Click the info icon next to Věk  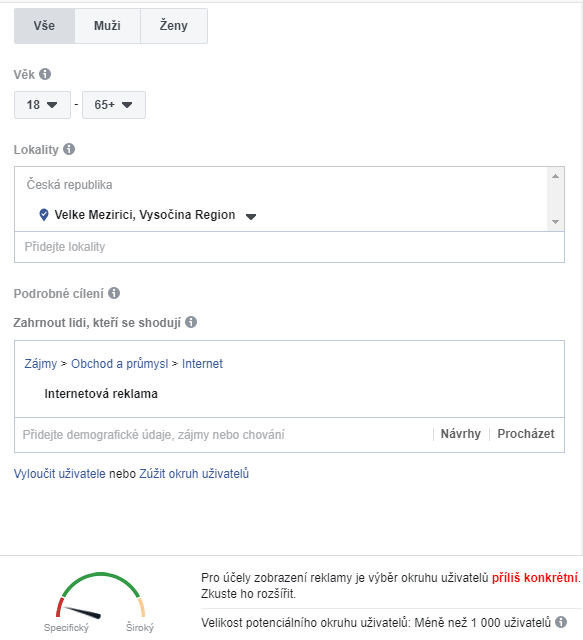coord(45,74)
